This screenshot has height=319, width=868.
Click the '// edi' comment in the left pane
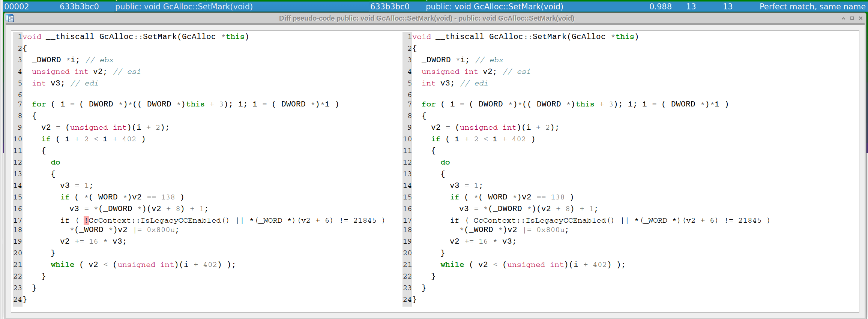click(84, 83)
